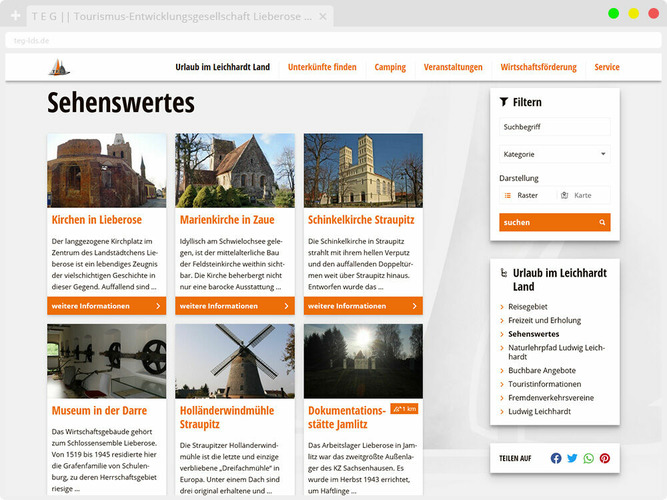Open the Unterkünfte finden menu
This screenshot has height=500, width=667.
(322, 67)
